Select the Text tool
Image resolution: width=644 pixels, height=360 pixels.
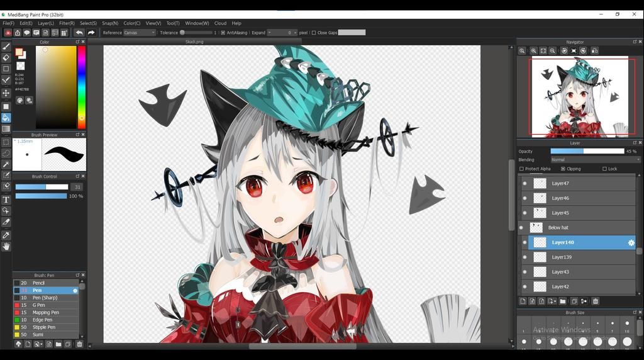click(6, 200)
